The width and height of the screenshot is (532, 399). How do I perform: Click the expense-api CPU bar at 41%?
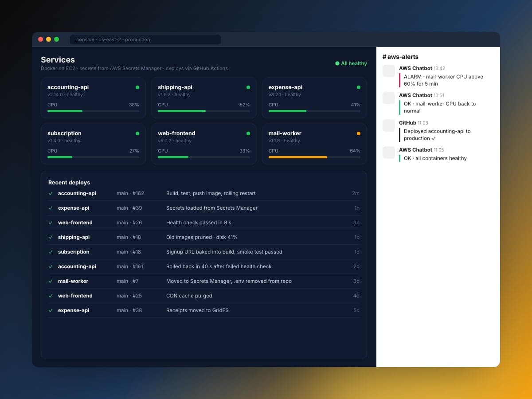tap(314, 111)
